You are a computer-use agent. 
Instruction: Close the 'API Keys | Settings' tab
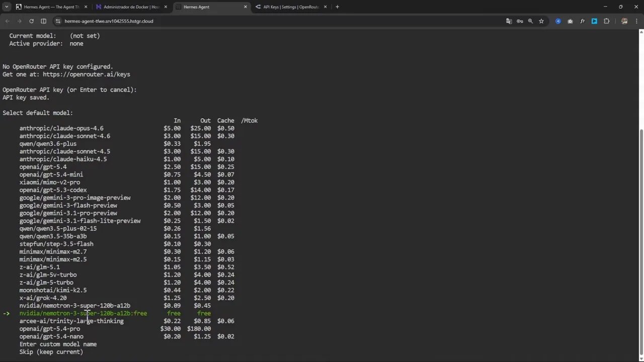tap(326, 7)
